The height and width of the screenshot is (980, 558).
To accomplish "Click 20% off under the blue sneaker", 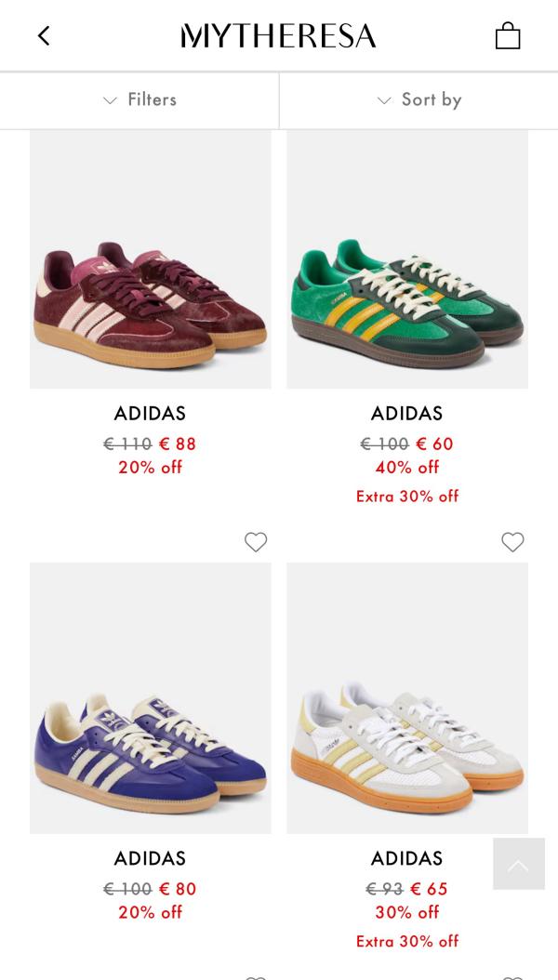I will 151,912.
